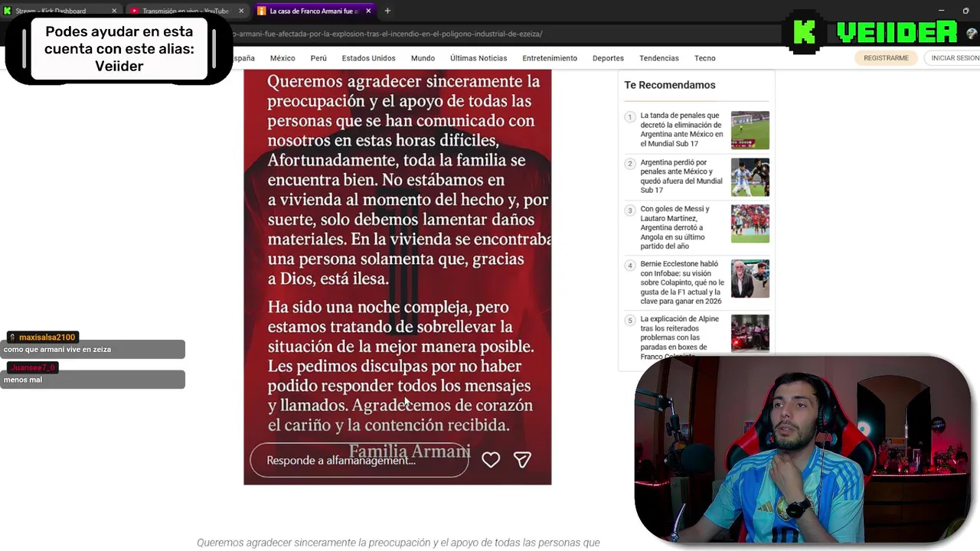980x551 pixels.
Task: Click the REGISTRARME button
Action: pyautogui.click(x=886, y=58)
